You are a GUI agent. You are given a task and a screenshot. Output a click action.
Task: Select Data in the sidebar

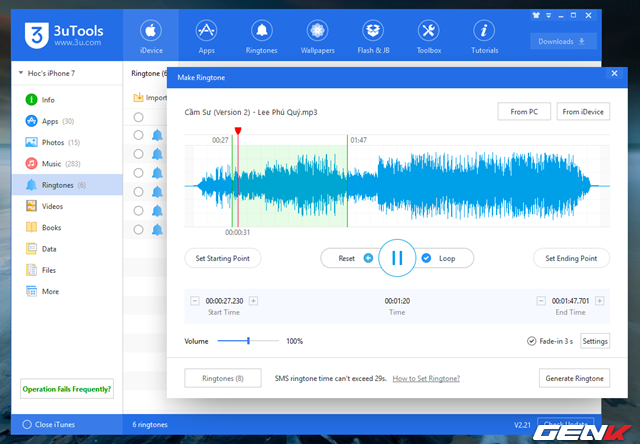67,249
